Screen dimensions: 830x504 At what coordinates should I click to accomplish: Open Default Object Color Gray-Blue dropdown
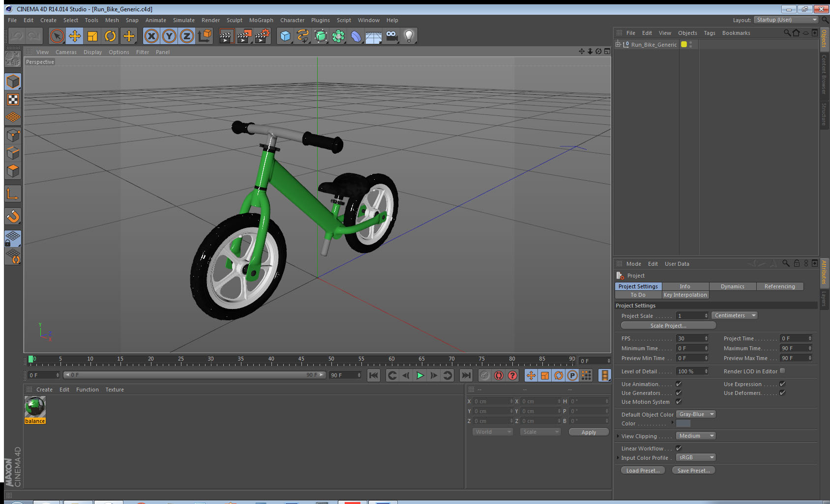coord(696,414)
